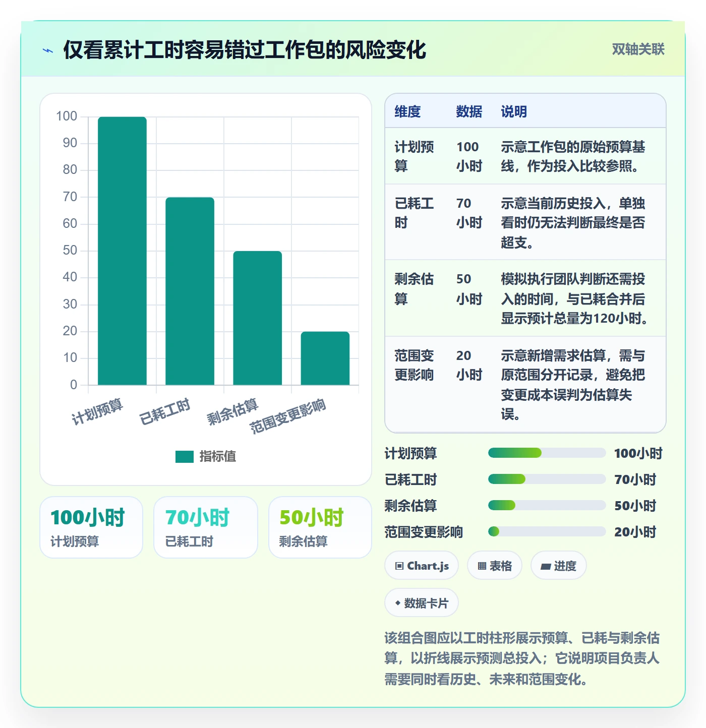Select the 进度 chip

[x=559, y=566]
